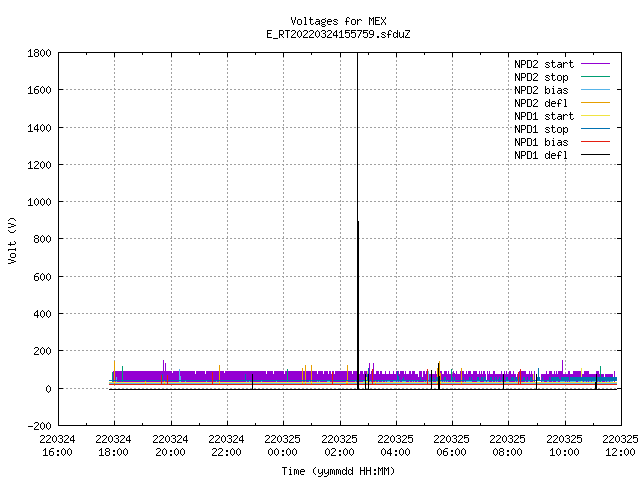The image size is (640, 480).
Task: Click the "NPD1 defl" legend label
Action: click(x=541, y=156)
